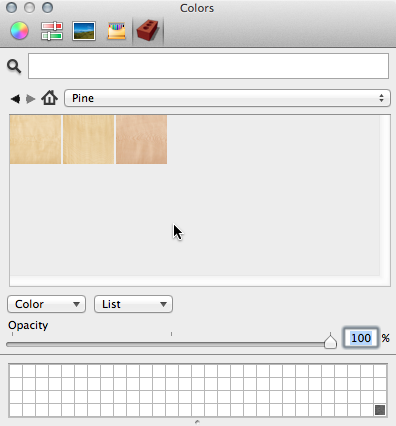Open the Pine material collection dropdown

[227, 98]
